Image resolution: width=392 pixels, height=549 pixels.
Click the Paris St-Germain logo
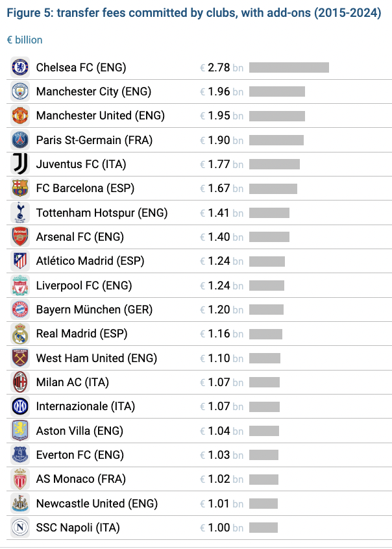[20, 140]
